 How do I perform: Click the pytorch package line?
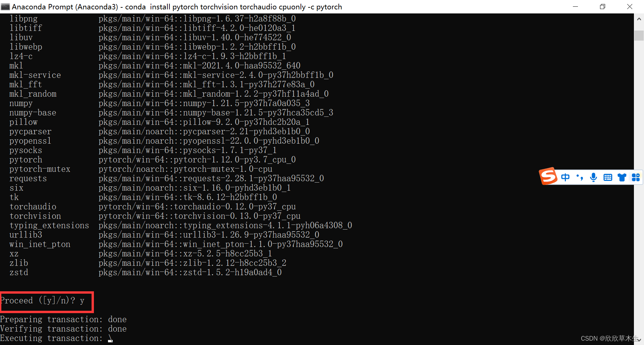pyautogui.click(x=153, y=159)
